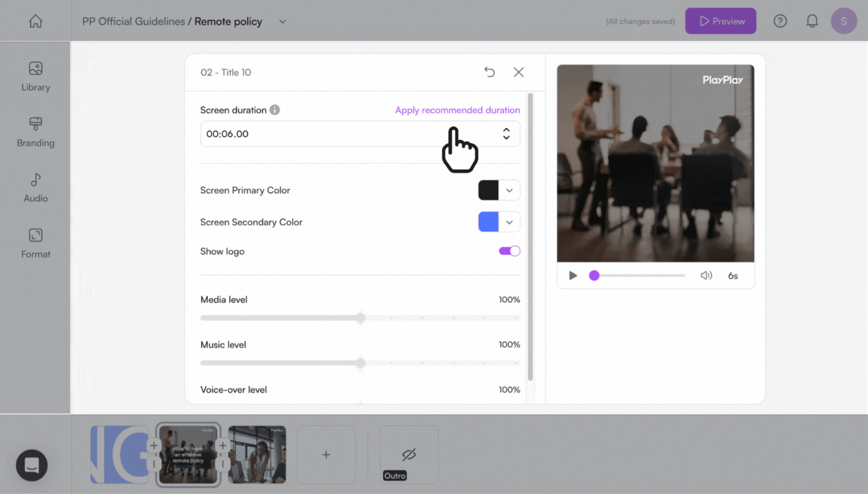Screen dimensions: 868x494
Task: Toggle the Show logo switch
Action: coord(509,251)
